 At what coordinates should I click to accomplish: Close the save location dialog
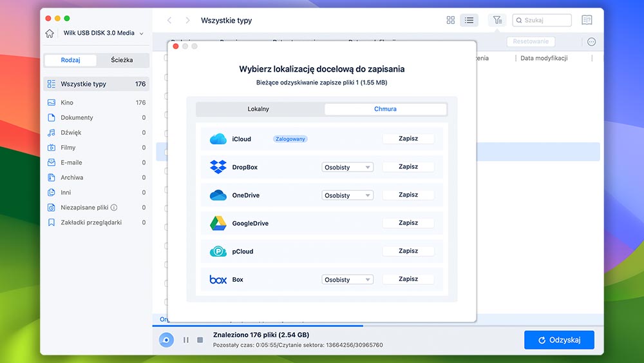click(176, 46)
